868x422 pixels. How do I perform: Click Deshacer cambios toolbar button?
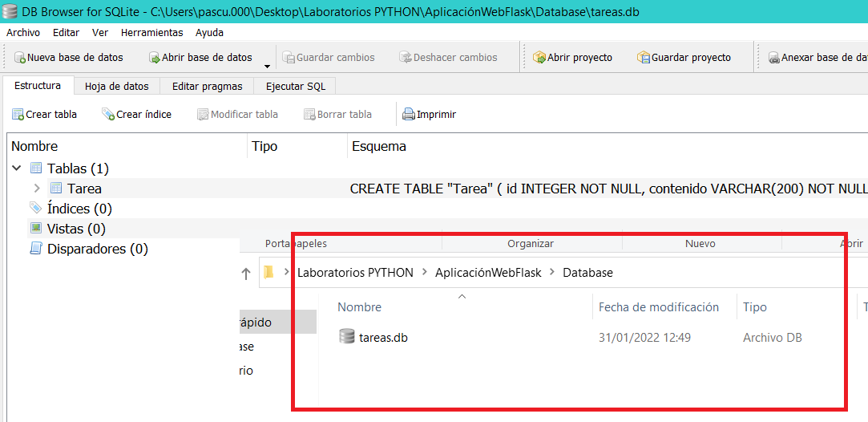point(448,58)
